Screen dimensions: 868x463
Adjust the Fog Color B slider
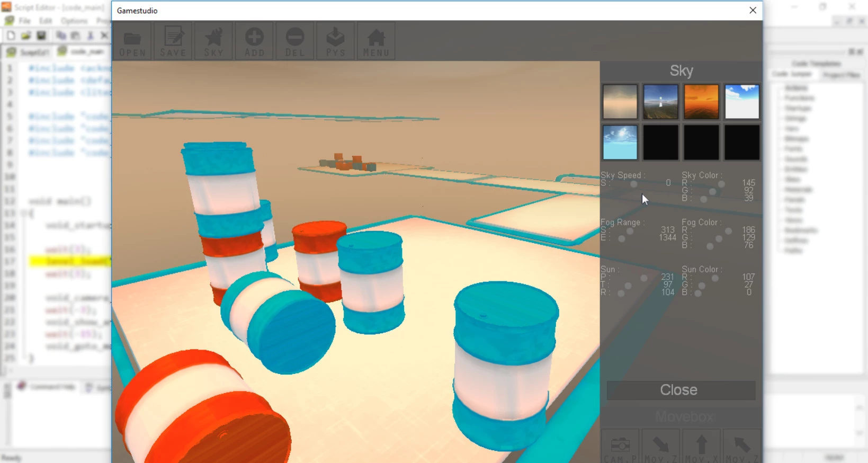pos(710,246)
